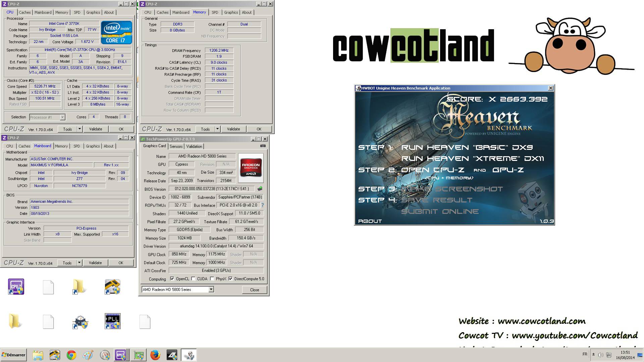Click the camera screenshot icon in GPU-Z
Image resolution: width=644 pixels, height=362 pixels.
point(263,146)
